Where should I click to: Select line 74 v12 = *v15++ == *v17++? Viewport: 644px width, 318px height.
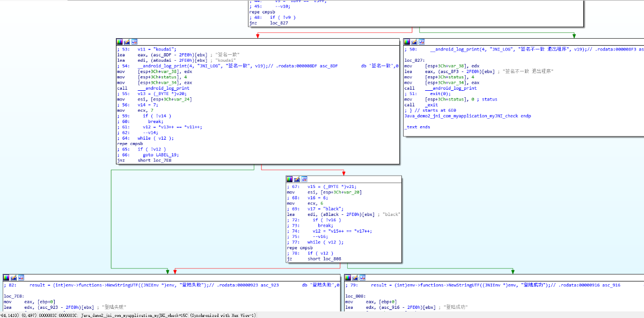point(330,230)
